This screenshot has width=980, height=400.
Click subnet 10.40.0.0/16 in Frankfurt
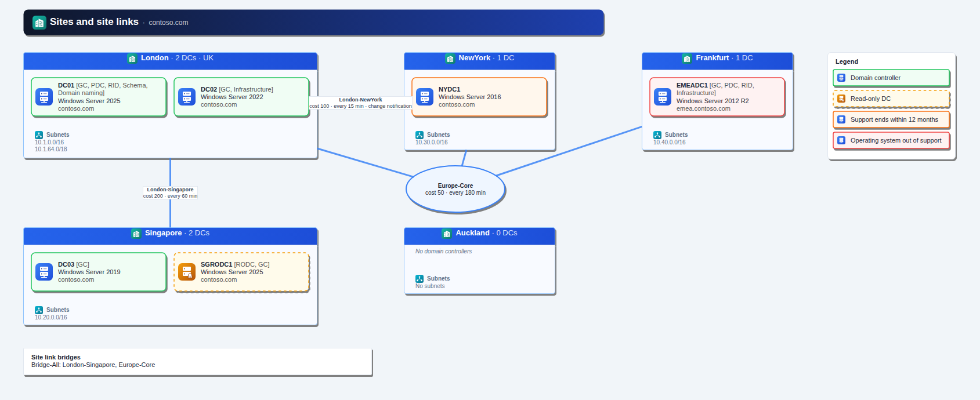(x=670, y=143)
